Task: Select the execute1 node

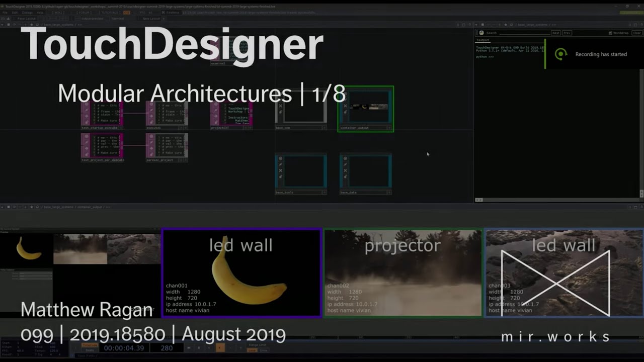Action: pyautogui.click(x=167, y=115)
